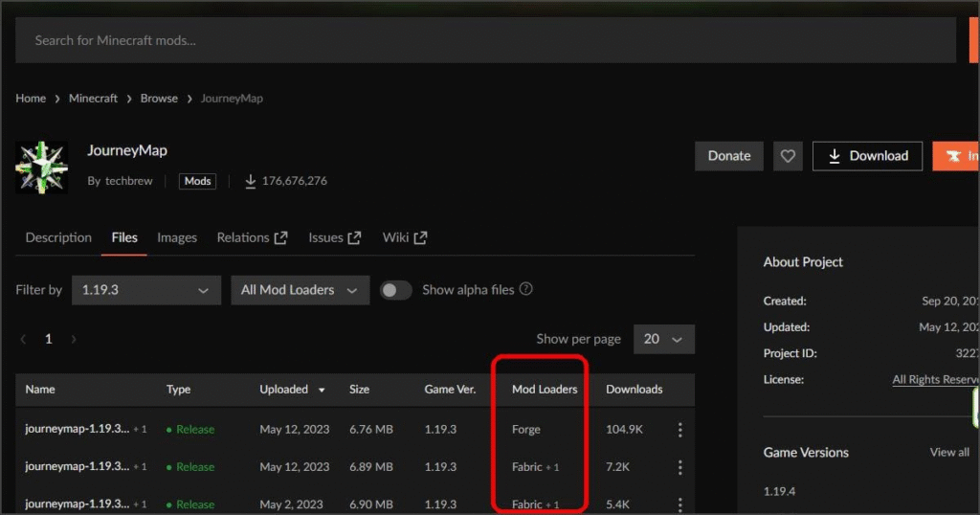Screen dimensions: 980x515
Task: Select the Files tab
Action: (x=124, y=237)
